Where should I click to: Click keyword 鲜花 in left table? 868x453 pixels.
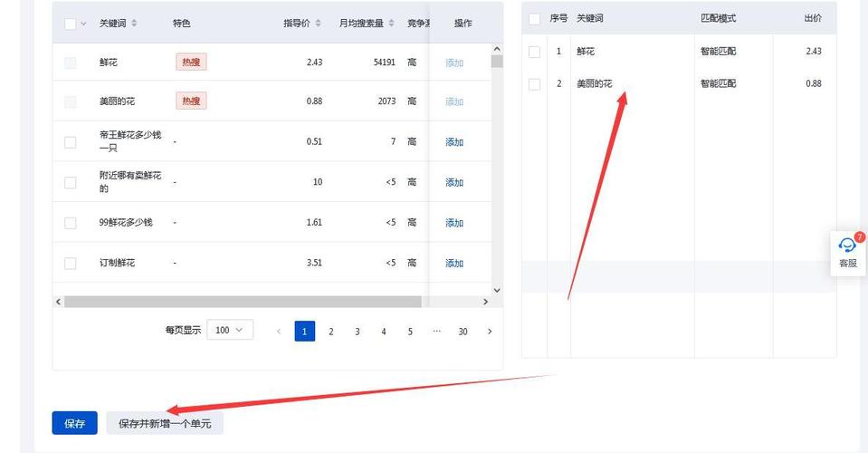pos(108,63)
